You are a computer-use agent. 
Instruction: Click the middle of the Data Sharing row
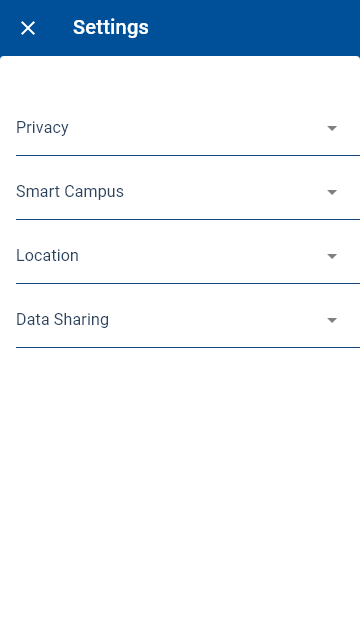(x=188, y=320)
